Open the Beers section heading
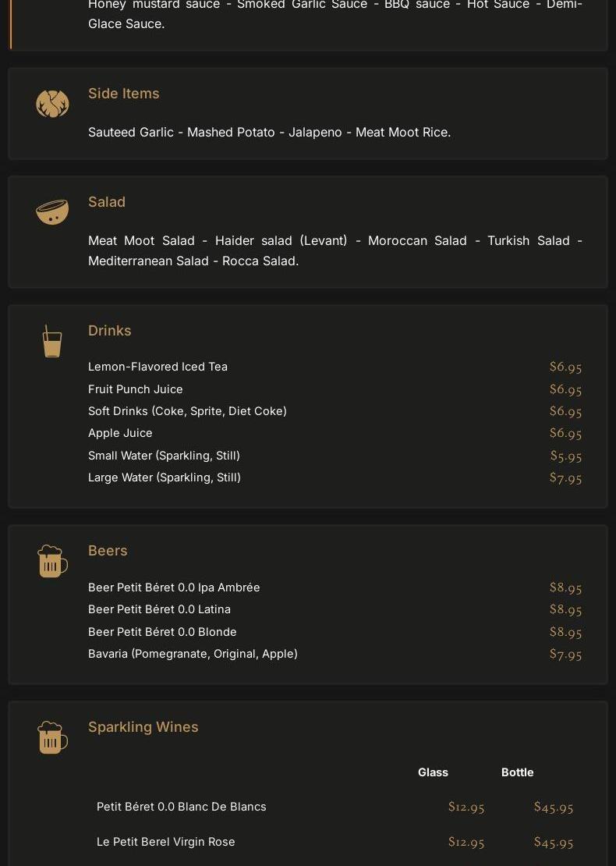Image resolution: width=616 pixels, height=866 pixels. (108, 551)
